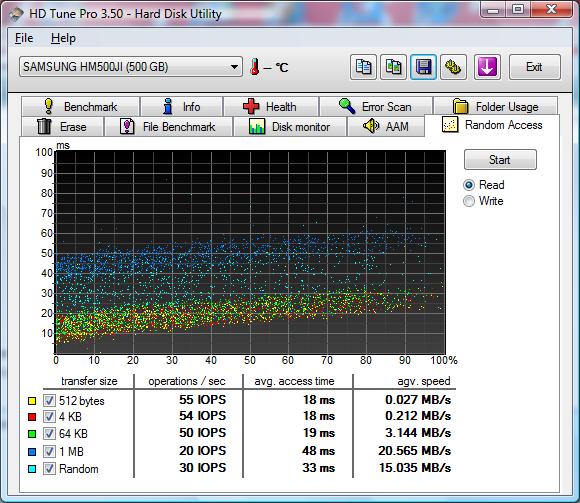The image size is (580, 503).
Task: Open the Error Scan magnifier tab
Action: tap(376, 107)
